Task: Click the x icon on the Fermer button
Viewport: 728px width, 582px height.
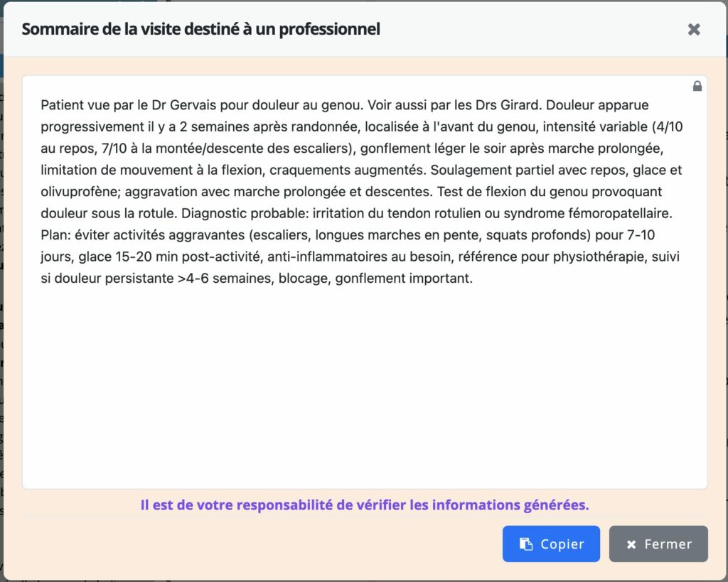Action: 631,544
